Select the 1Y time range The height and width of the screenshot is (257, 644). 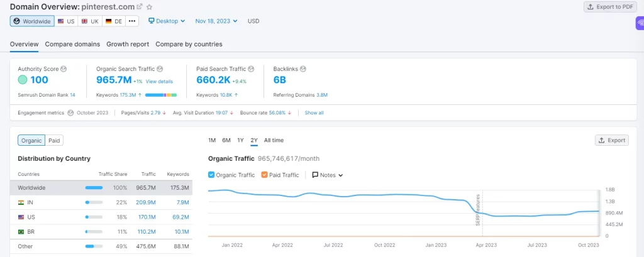click(x=240, y=140)
